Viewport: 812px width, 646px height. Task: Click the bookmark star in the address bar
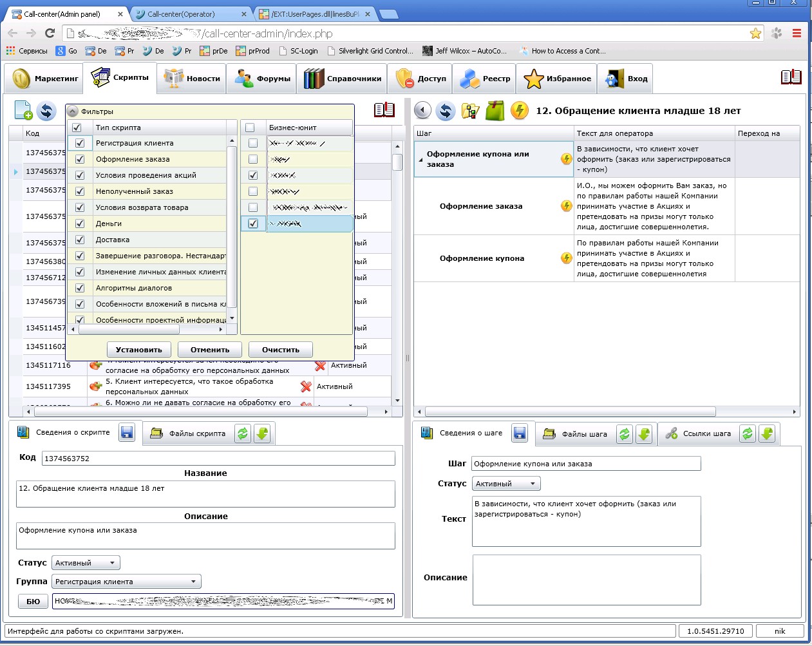(x=756, y=33)
